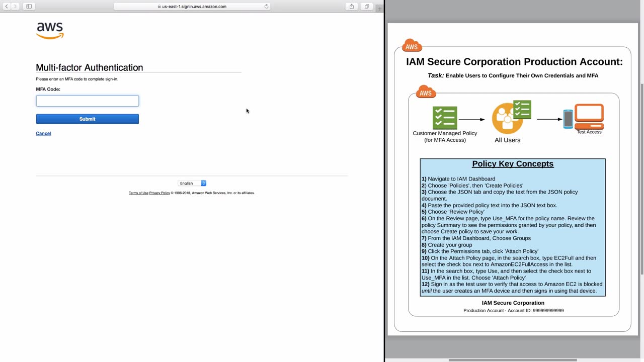Click step 6 about typing Use_MFA policy name
Viewport: 644px width, 362px height.
click(509, 225)
